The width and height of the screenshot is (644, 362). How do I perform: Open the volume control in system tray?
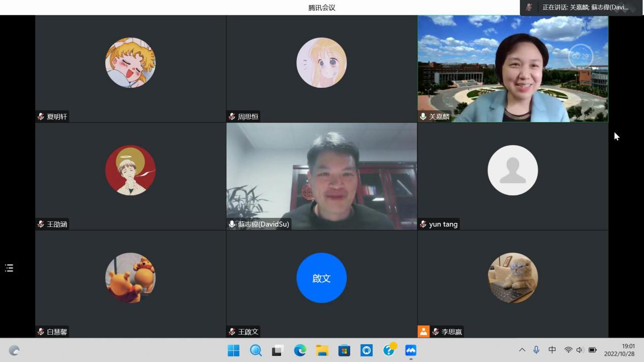click(x=580, y=350)
